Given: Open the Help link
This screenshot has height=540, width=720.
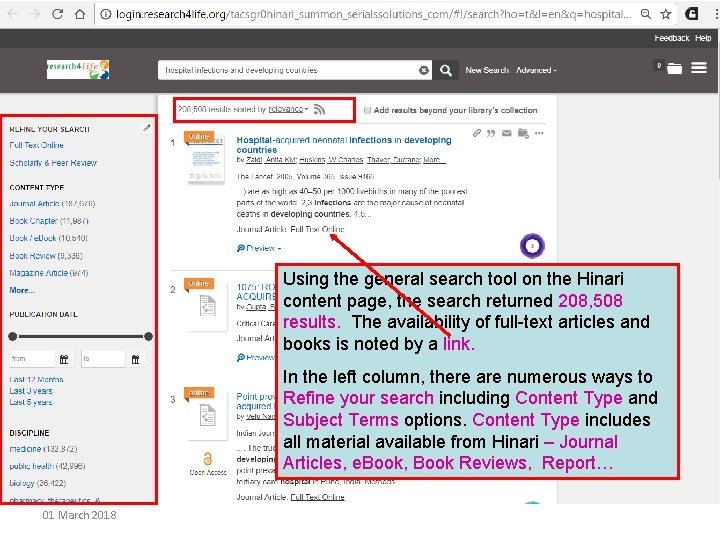Looking at the screenshot, I should point(703,38).
